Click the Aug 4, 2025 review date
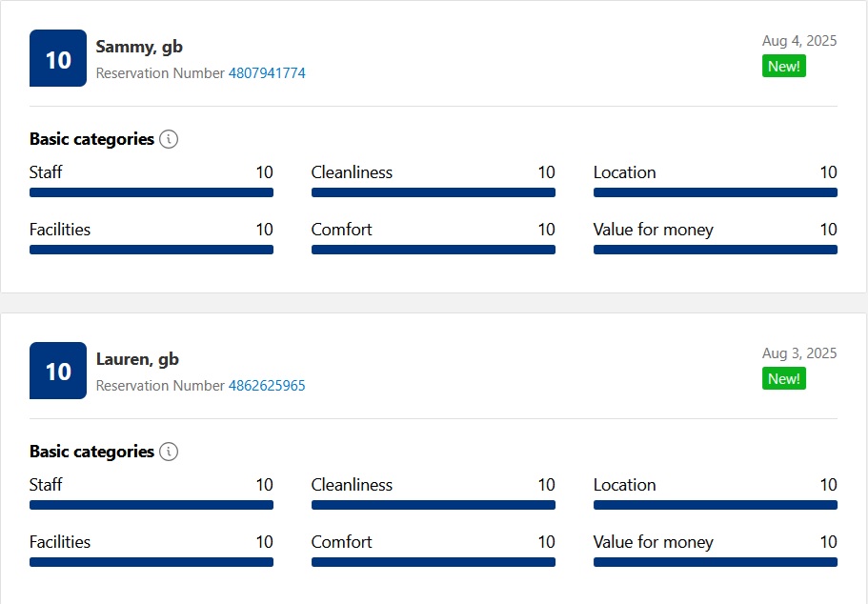This screenshot has height=604, width=868. [798, 40]
